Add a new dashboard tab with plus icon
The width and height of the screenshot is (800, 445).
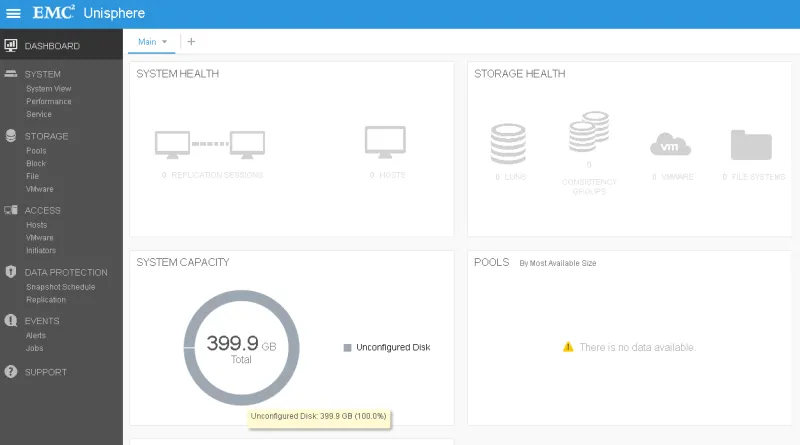click(x=191, y=41)
